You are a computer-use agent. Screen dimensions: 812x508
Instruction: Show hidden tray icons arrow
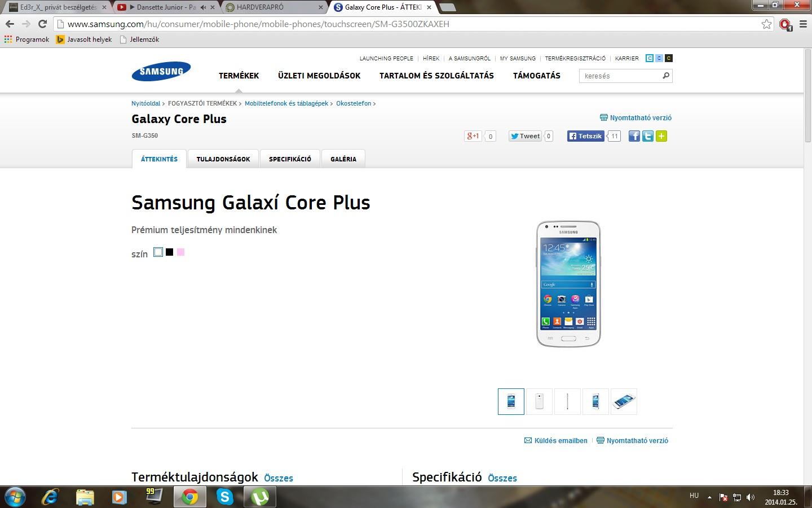pos(709,497)
